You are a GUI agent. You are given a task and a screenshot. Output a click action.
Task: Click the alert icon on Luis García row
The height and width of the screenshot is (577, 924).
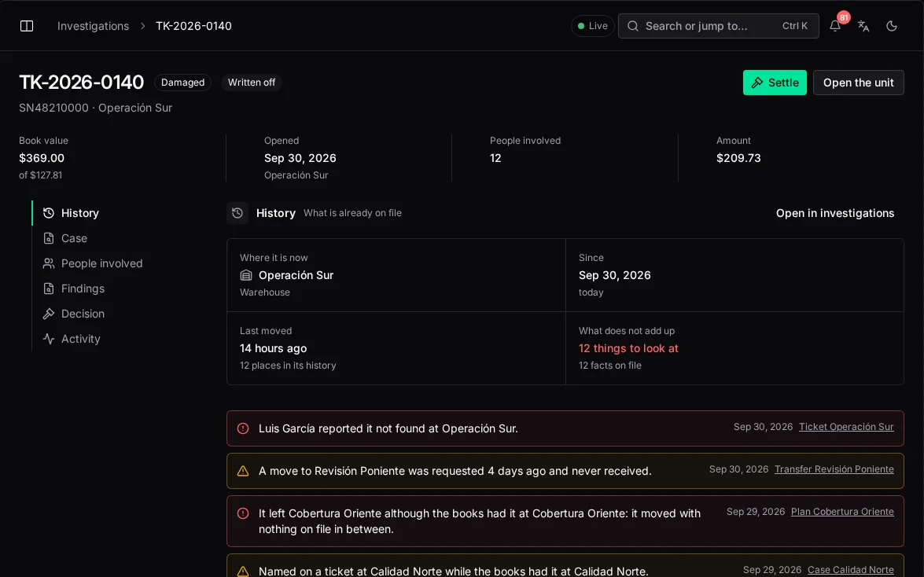243,428
